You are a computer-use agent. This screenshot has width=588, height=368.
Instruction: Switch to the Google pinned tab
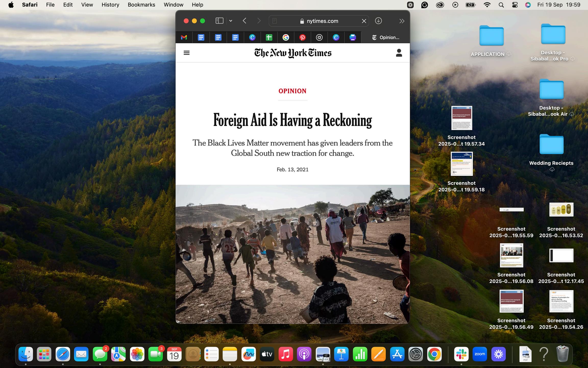point(286,38)
